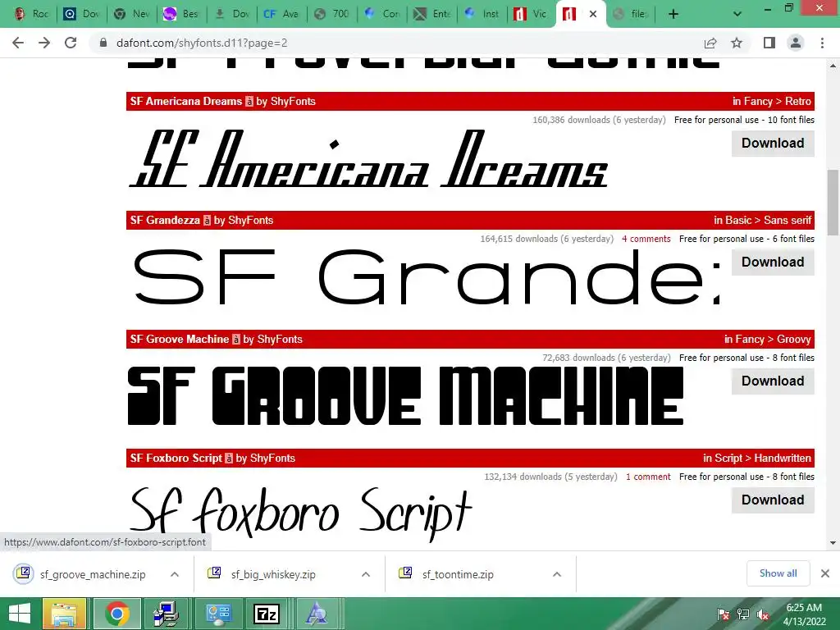
Task: Reload the dafont page
Action: point(71,43)
